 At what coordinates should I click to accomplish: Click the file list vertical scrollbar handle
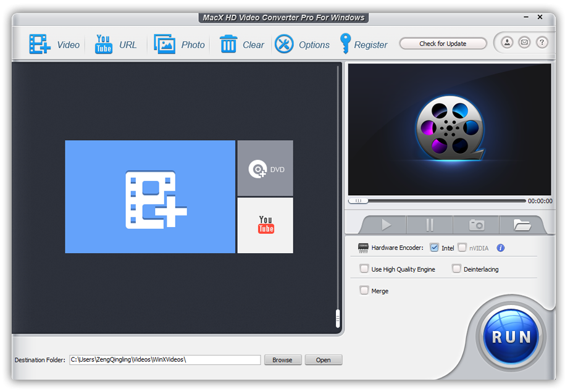pos(338,319)
